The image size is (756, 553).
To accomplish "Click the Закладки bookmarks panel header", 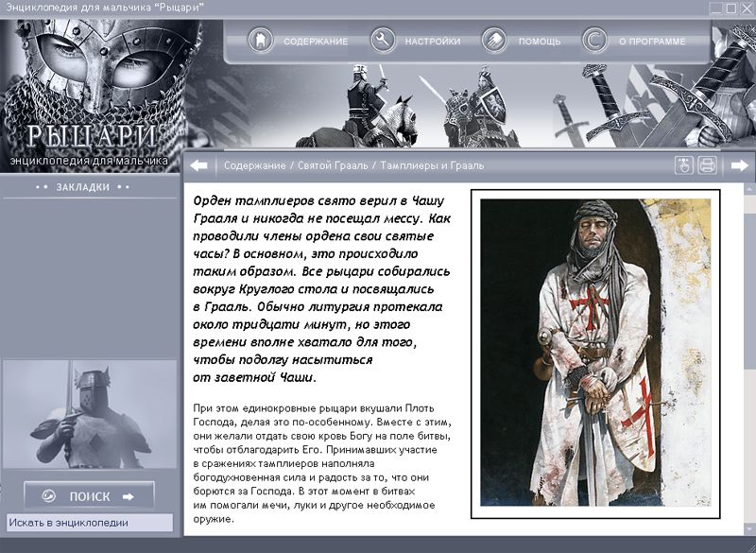I will click(x=83, y=187).
